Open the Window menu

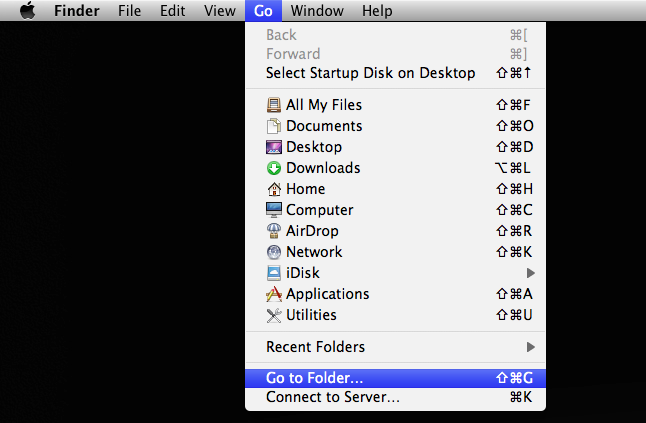(x=317, y=11)
